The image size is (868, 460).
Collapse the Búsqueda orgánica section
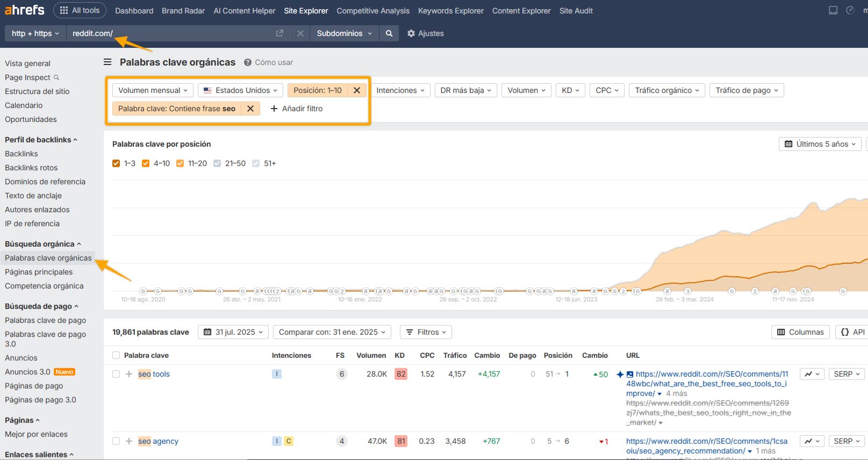click(x=43, y=244)
